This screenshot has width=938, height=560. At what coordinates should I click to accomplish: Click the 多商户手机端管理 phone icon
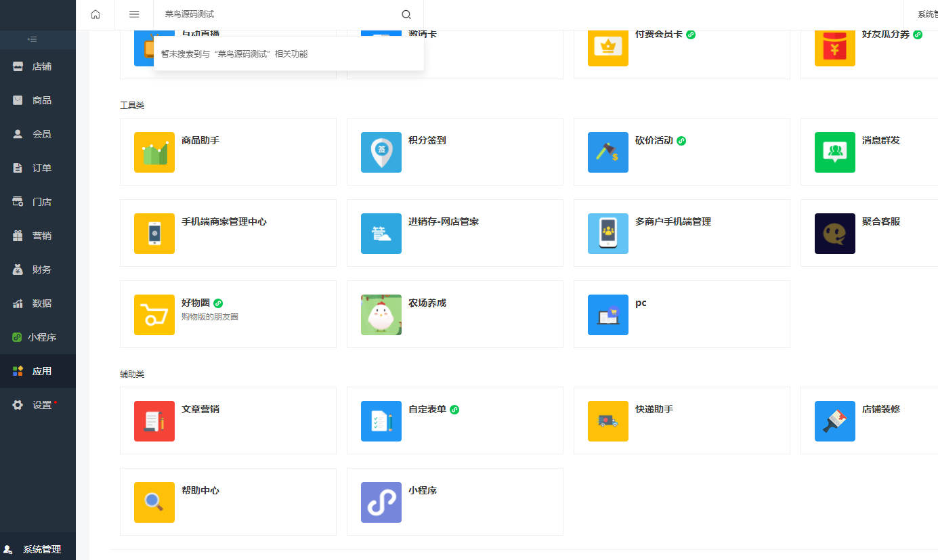[608, 234]
